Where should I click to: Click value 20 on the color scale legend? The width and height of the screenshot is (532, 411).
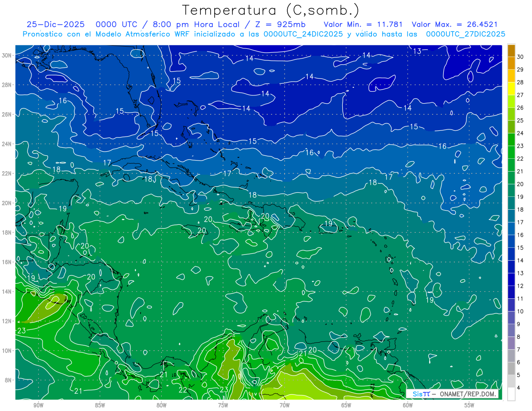[520, 184]
